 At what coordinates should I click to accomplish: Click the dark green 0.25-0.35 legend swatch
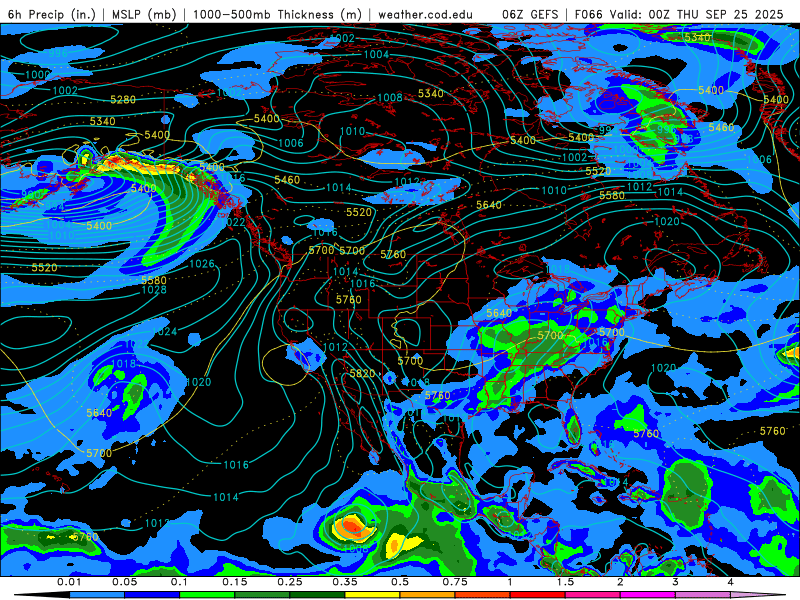coord(317,595)
